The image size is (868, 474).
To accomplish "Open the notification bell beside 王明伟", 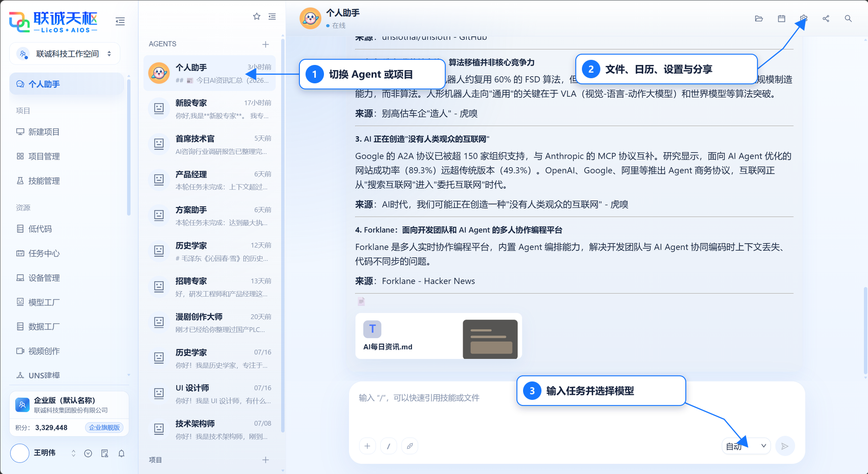I will coord(121,454).
